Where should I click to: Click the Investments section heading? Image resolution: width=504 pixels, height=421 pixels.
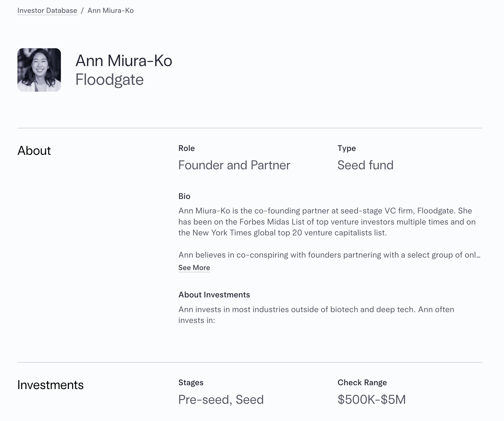coord(50,385)
